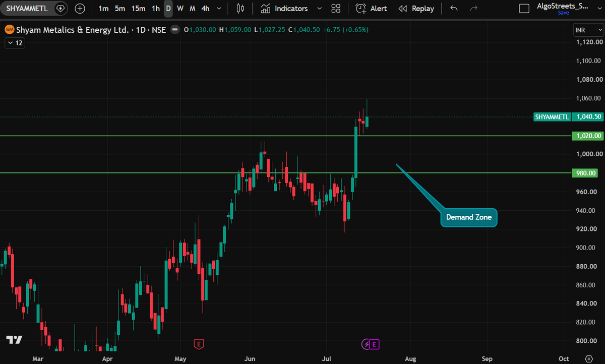Open the AlgoStreets_S layout name menu
The width and height of the screenshot is (605, 364).
click(x=563, y=6)
